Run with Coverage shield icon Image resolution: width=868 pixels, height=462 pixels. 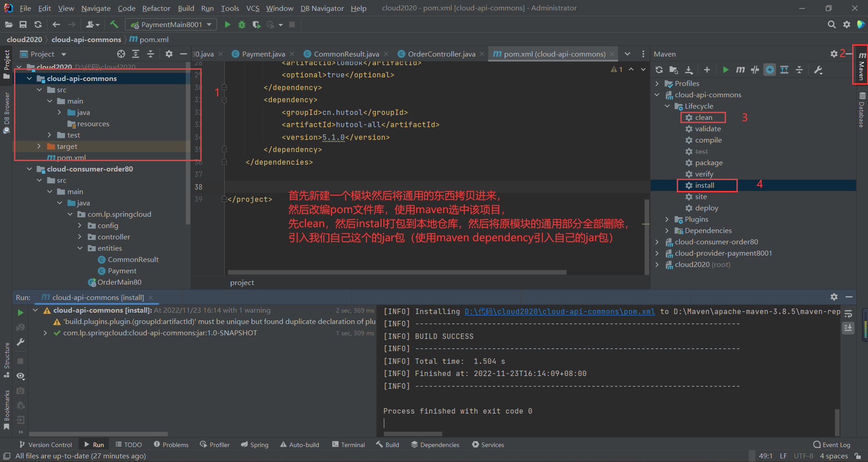(x=256, y=24)
